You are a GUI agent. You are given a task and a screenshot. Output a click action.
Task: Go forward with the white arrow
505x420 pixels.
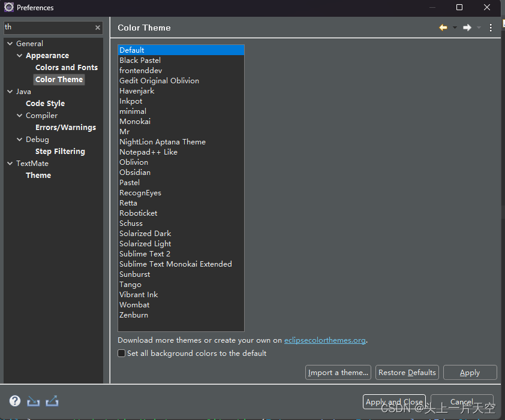[x=467, y=28]
